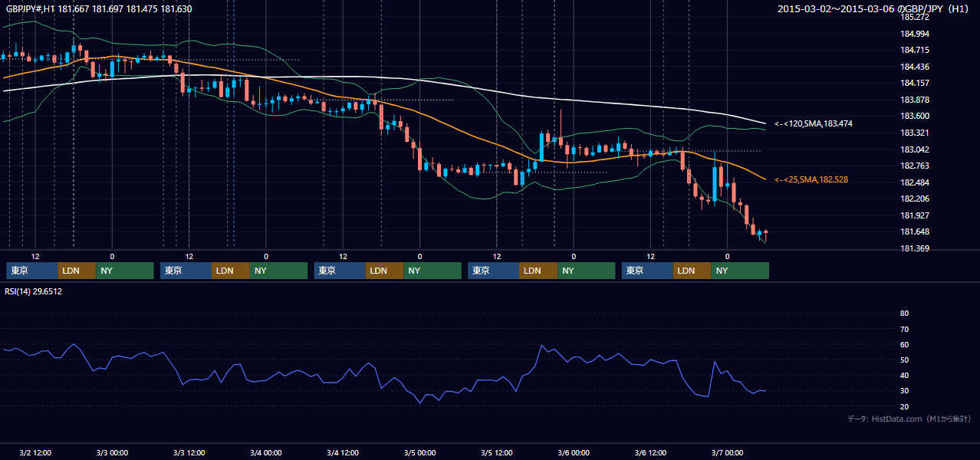Viewport: 980px width, 460px height.
Task: Select the RSI scale value 40
Action: (904, 376)
